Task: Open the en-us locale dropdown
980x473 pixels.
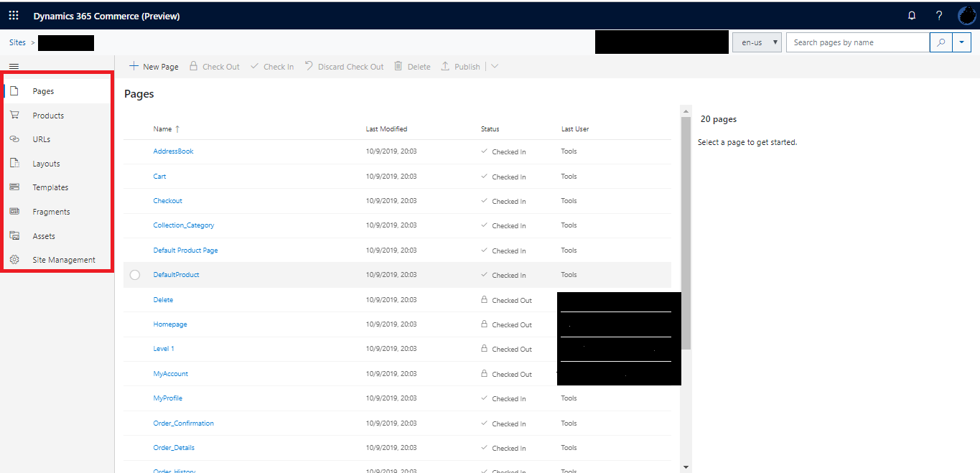Action: click(x=757, y=42)
